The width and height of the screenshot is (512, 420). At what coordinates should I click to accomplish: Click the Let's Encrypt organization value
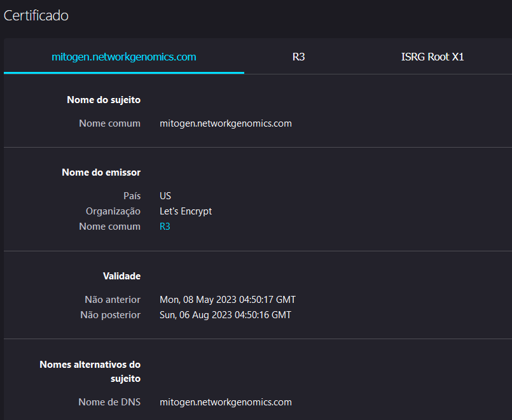coord(185,211)
